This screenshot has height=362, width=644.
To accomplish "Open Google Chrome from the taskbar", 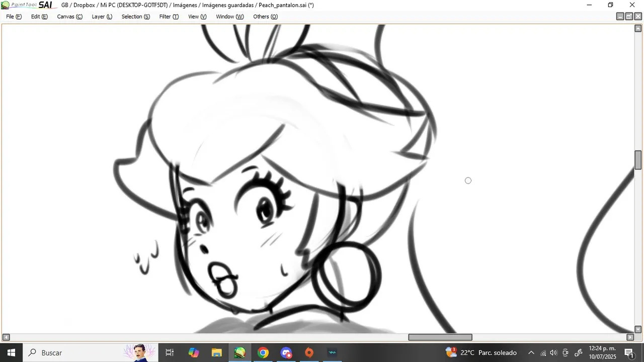I will [263, 352].
